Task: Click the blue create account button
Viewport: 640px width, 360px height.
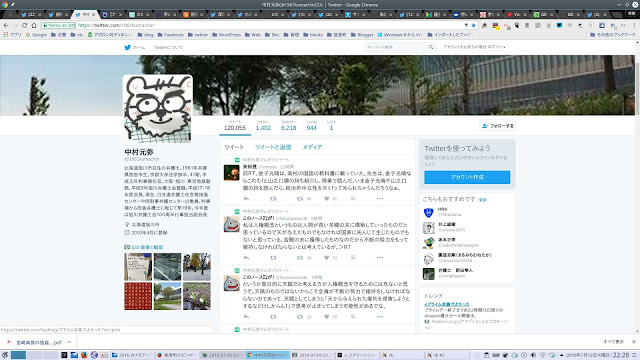Action: (467, 177)
